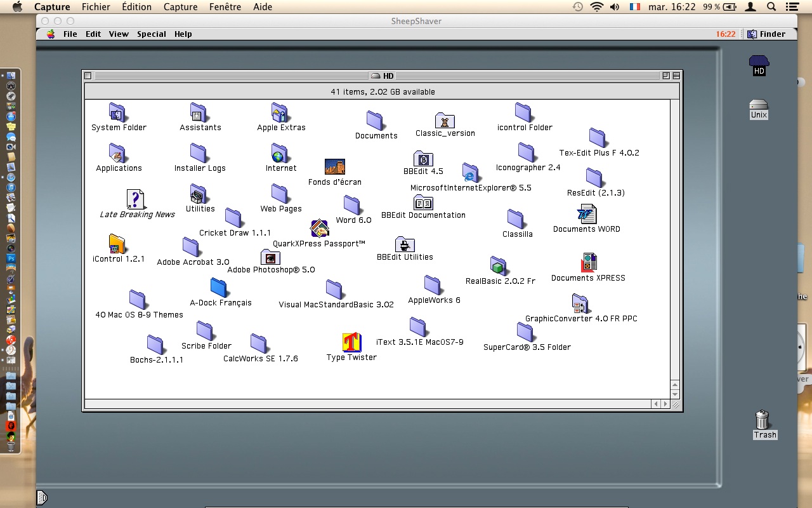Select the Documents WORD icon
This screenshot has width=812, height=508.
click(587, 214)
